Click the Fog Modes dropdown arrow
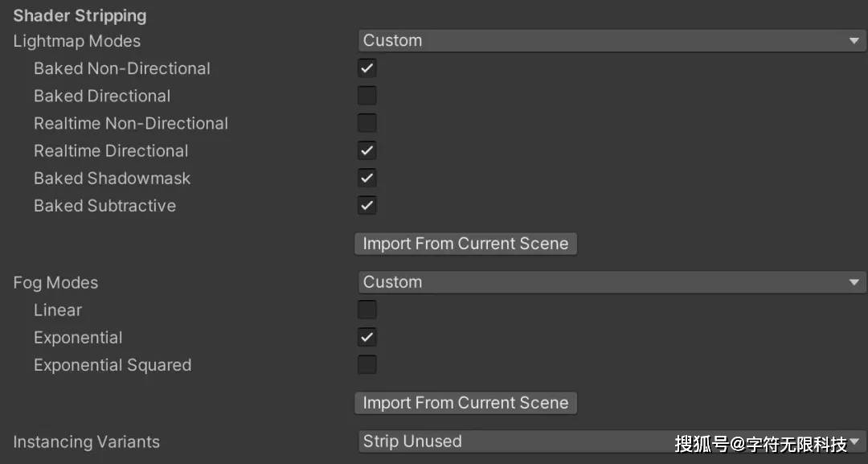This screenshot has width=868, height=464. (x=854, y=281)
